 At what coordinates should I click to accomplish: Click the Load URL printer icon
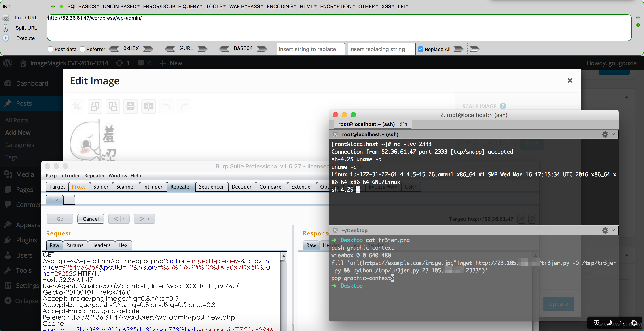point(6,18)
